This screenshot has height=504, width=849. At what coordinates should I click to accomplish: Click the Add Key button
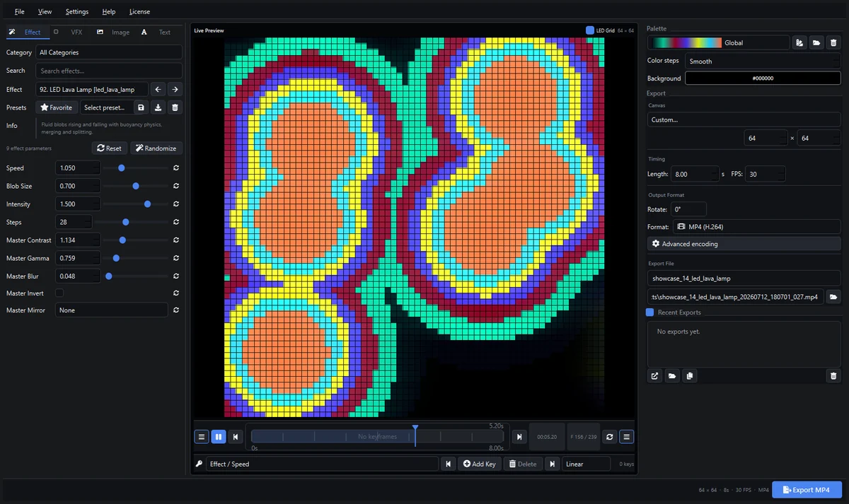[480, 464]
